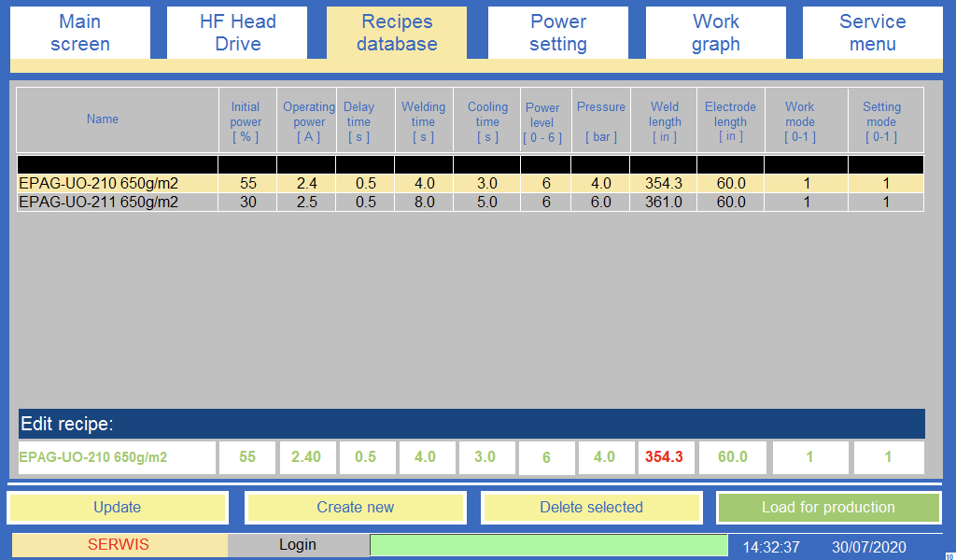The image size is (956, 560).
Task: Open the Power setting tab
Action: tap(557, 33)
